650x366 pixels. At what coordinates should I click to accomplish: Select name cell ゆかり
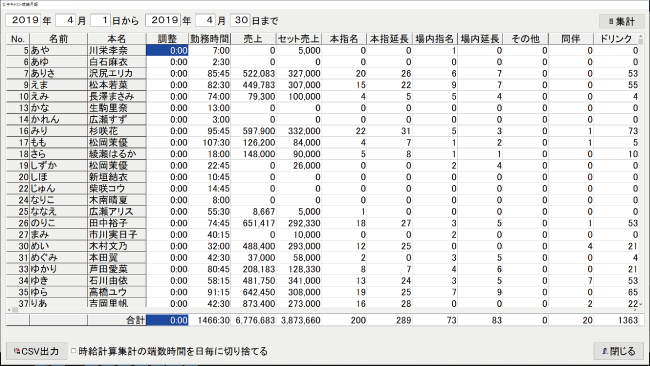click(x=58, y=269)
